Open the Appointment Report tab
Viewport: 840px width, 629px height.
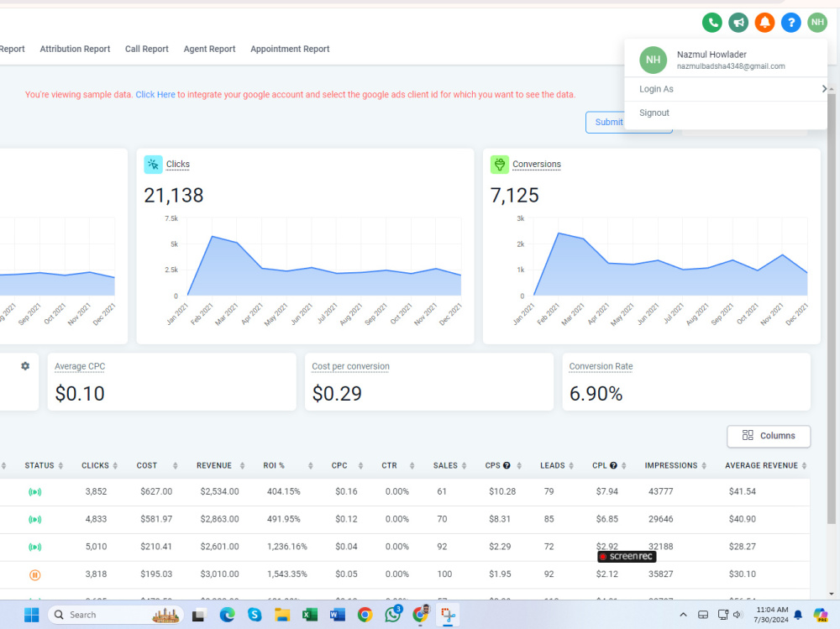click(290, 49)
